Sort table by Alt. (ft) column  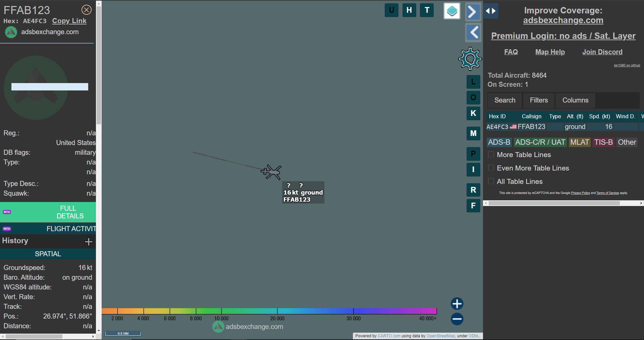pyautogui.click(x=575, y=116)
